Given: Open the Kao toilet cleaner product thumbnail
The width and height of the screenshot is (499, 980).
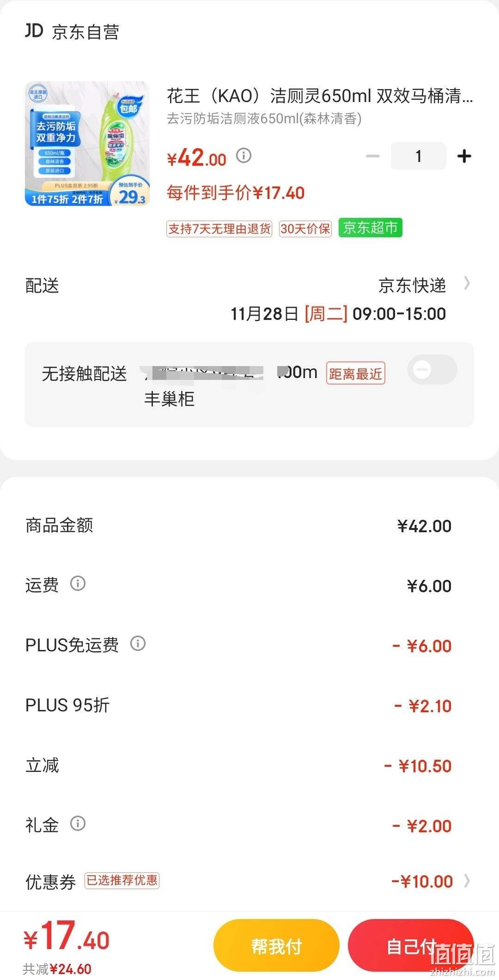Looking at the screenshot, I should 87,144.
